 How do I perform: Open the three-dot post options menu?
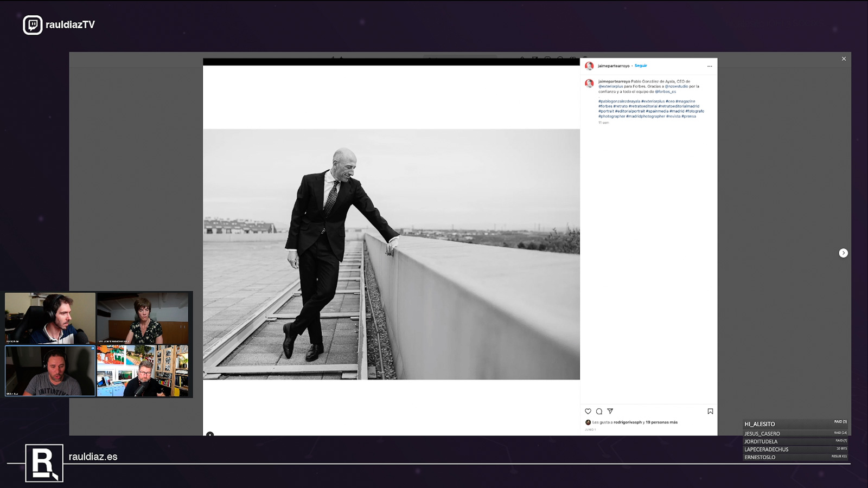click(x=710, y=66)
